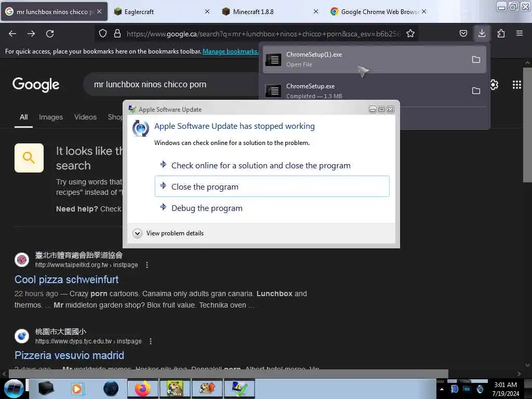This screenshot has width=532, height=399.
Task: Choose Close the program option
Action: point(272,187)
